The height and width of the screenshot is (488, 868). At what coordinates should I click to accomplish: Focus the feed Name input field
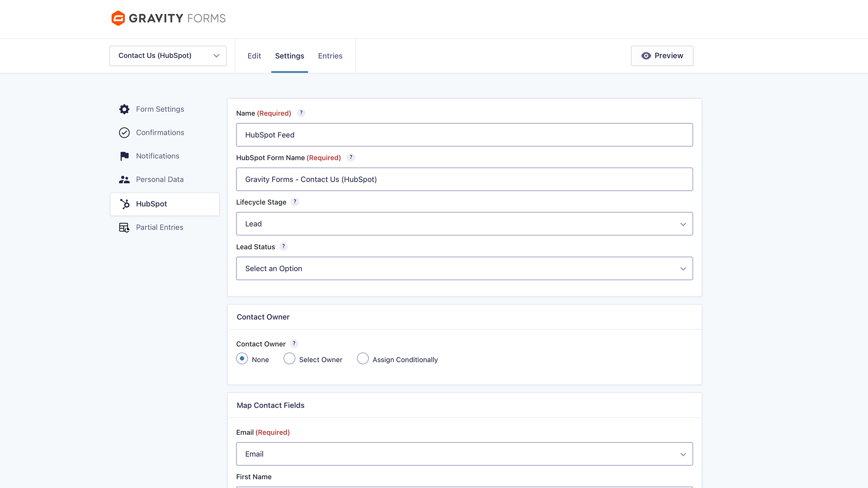coord(464,135)
